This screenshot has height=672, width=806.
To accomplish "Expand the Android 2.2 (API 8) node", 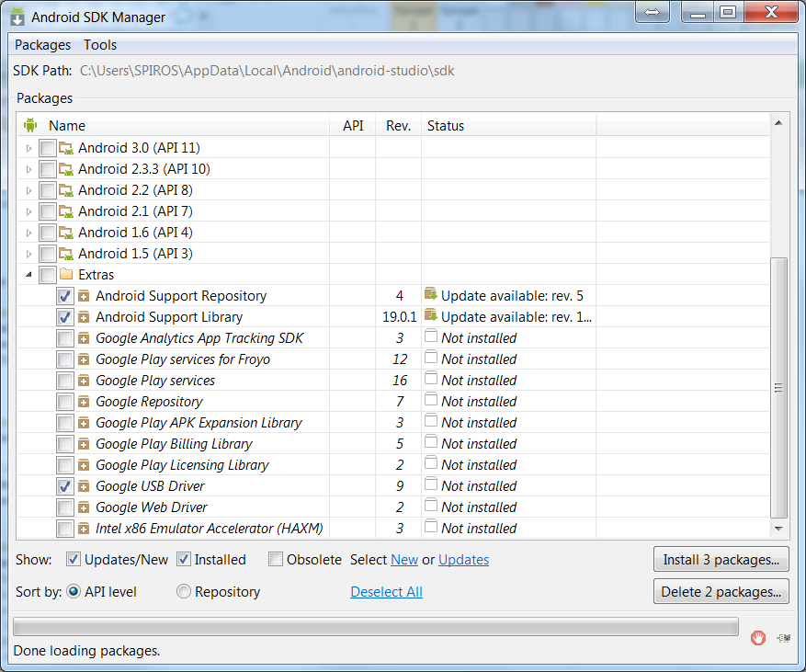I will 28,190.
